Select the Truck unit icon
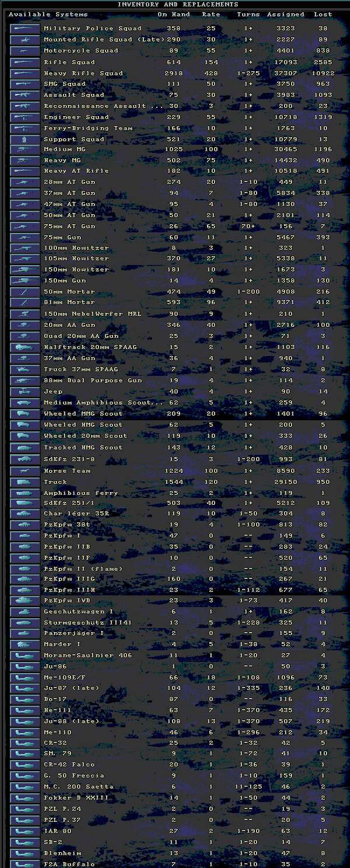 (x=25, y=482)
